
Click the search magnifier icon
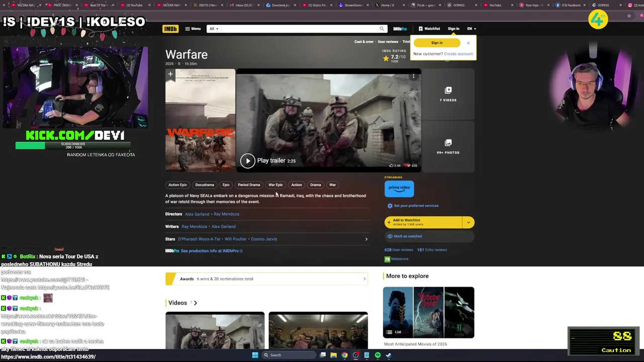382,29
